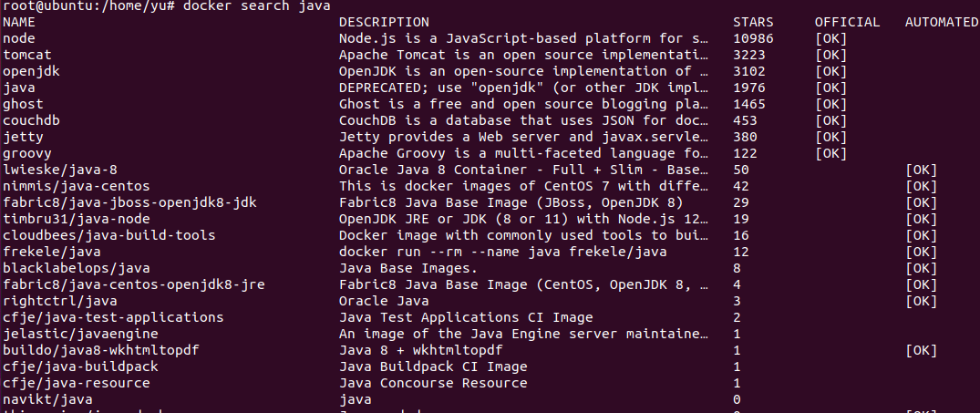Click 'jelastic/javaengine' image name
The image size is (980, 413).
(80, 334)
